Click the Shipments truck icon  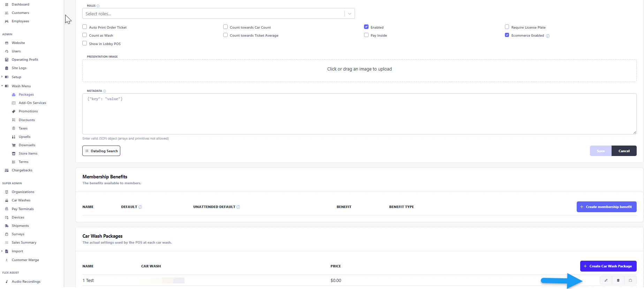click(6, 226)
